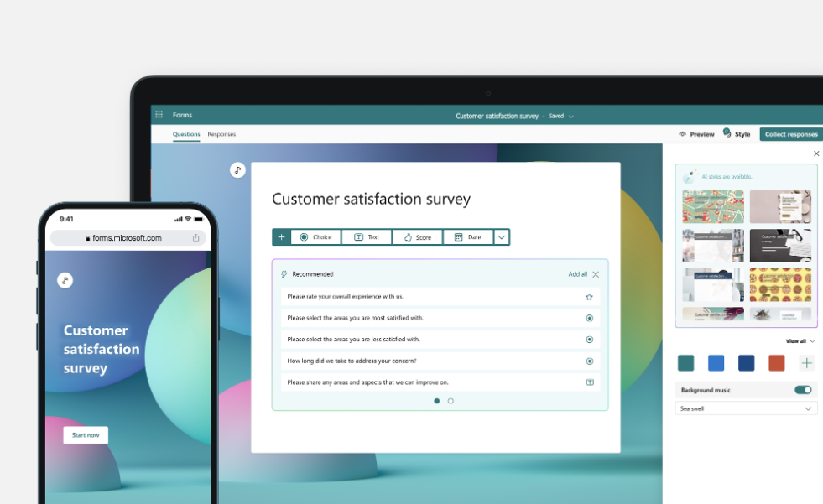The image size is (823, 504).
Task: Select 'Please select the areas you are less satisfied with.'
Action: click(440, 340)
